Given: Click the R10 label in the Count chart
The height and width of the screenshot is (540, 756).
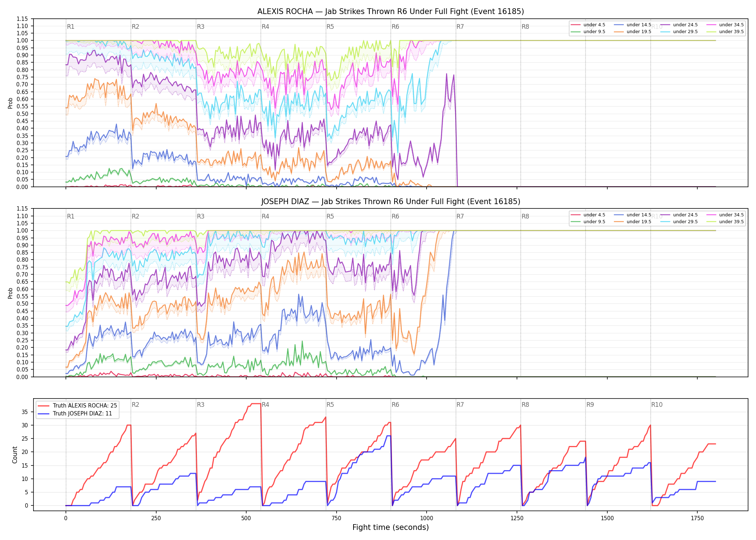Looking at the screenshot, I should 657,405.
